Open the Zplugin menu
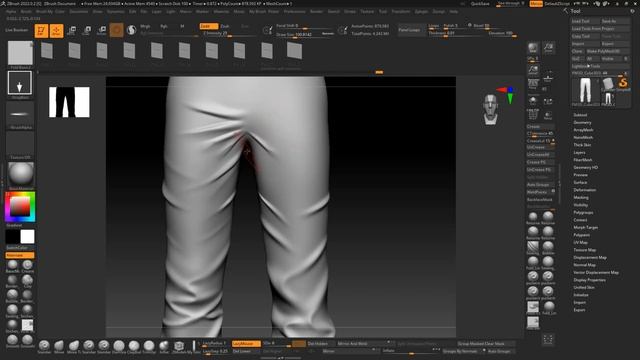The height and width of the screenshot is (360, 640). (x=421, y=11)
